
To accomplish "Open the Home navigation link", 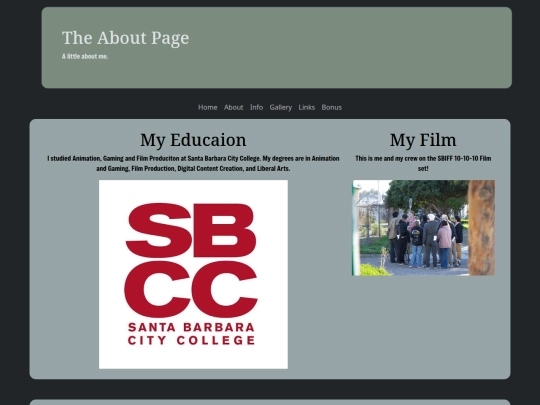I will (207, 107).
